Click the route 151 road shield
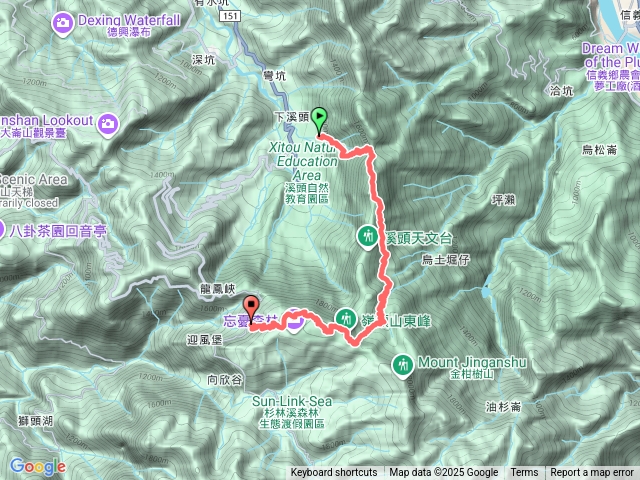The width and height of the screenshot is (640, 480). pos(230,16)
